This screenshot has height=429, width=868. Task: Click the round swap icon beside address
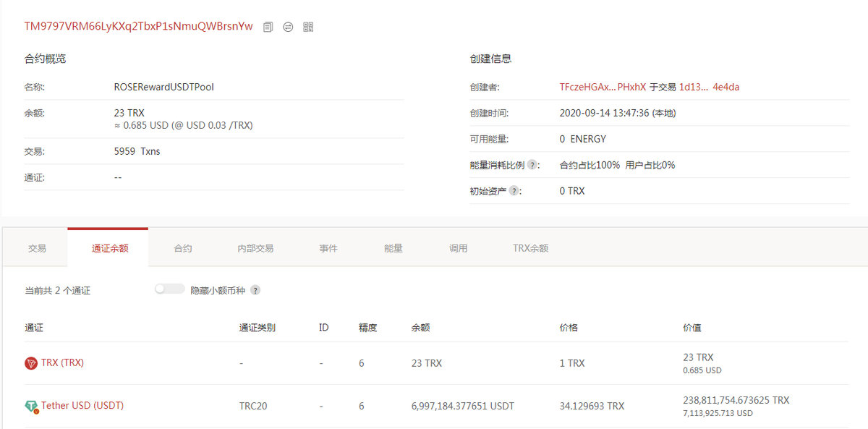click(288, 27)
